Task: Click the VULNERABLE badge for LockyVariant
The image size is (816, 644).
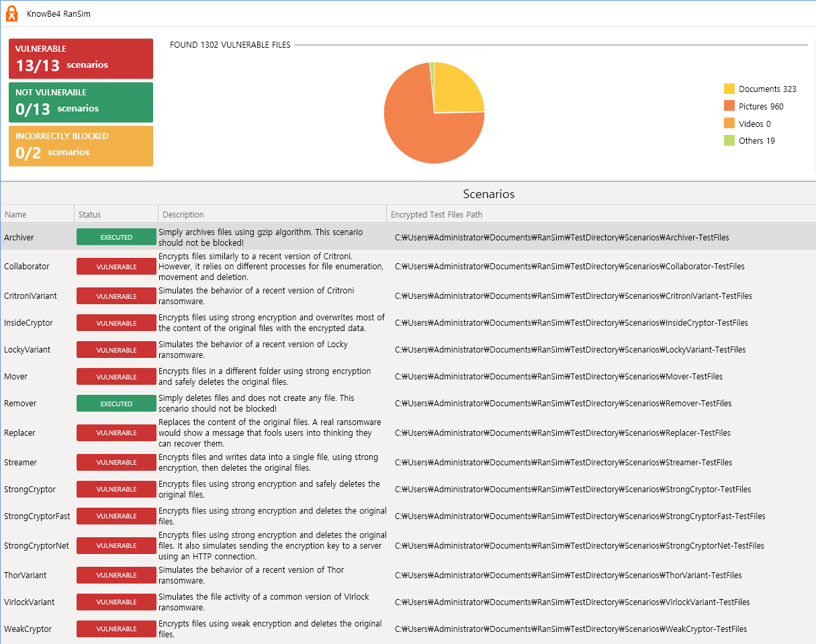Action: click(x=116, y=350)
